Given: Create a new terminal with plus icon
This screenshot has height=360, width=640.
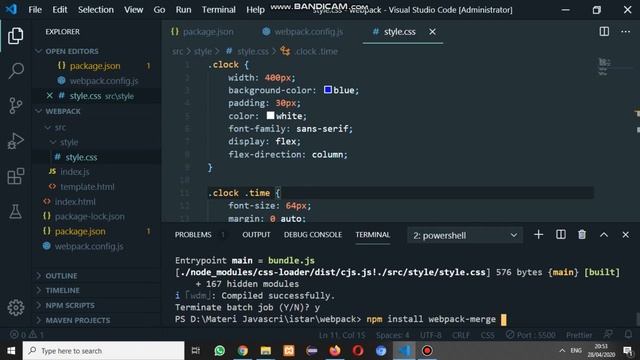Looking at the screenshot, I should click(x=538, y=235).
